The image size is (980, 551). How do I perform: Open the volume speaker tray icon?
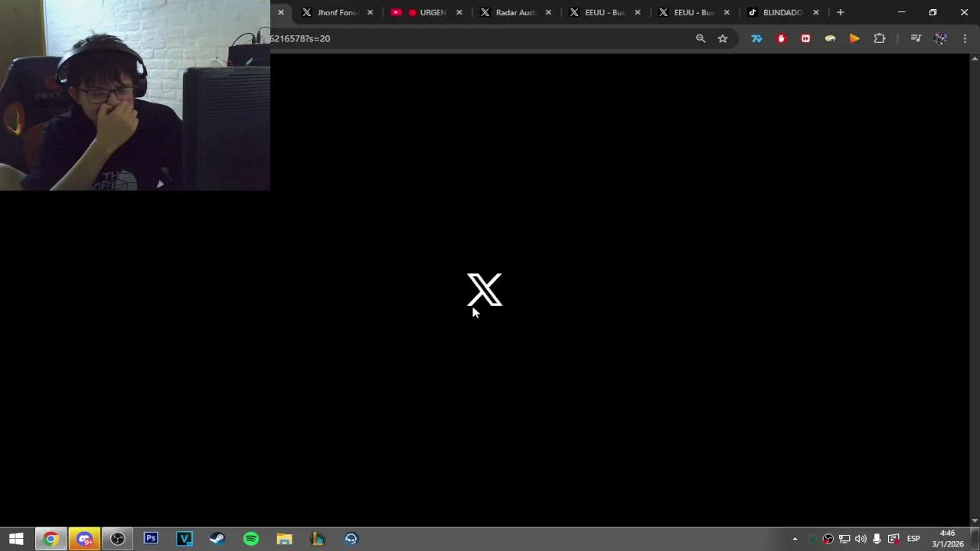tap(861, 539)
